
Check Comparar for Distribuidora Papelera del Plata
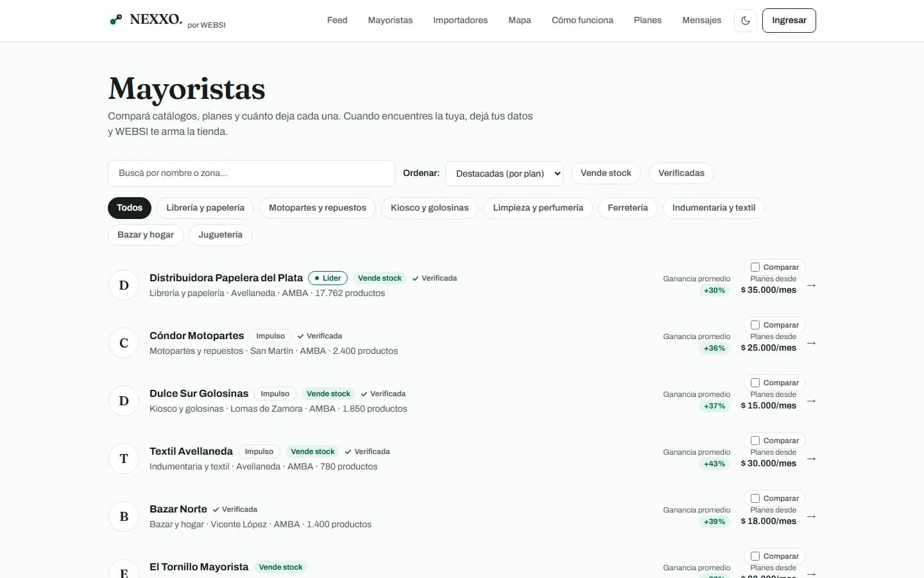(x=755, y=267)
